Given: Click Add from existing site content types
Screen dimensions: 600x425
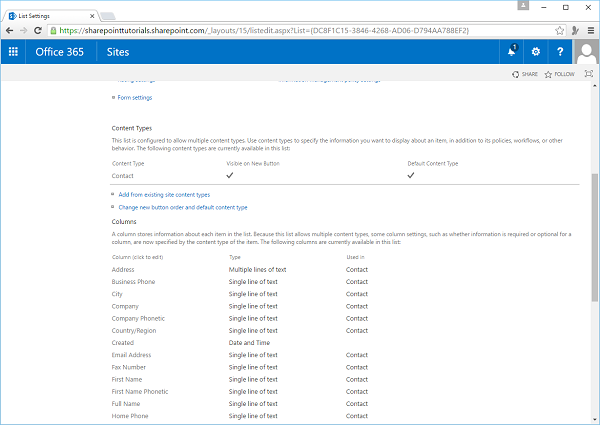Looking at the screenshot, I should (x=164, y=194).
